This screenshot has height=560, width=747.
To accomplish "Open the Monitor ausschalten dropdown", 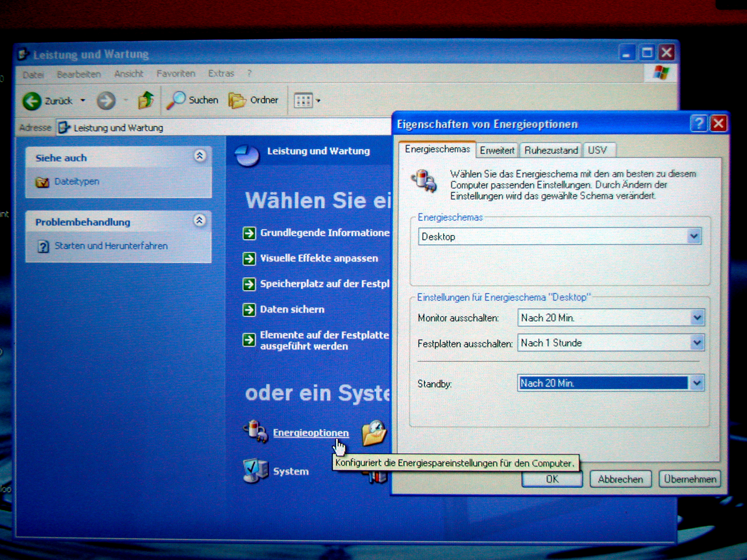I will 697,318.
